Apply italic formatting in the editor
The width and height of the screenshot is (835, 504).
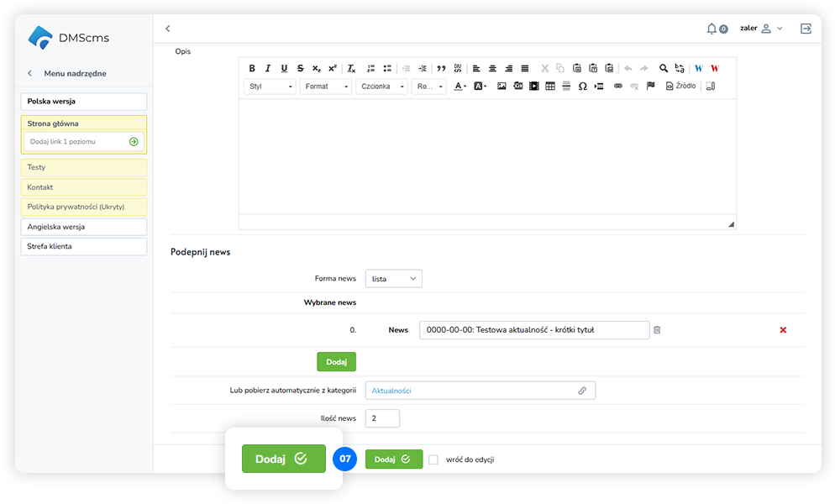click(x=268, y=69)
